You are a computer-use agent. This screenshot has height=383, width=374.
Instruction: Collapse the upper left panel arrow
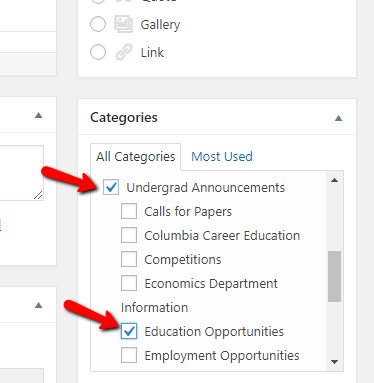point(39,115)
